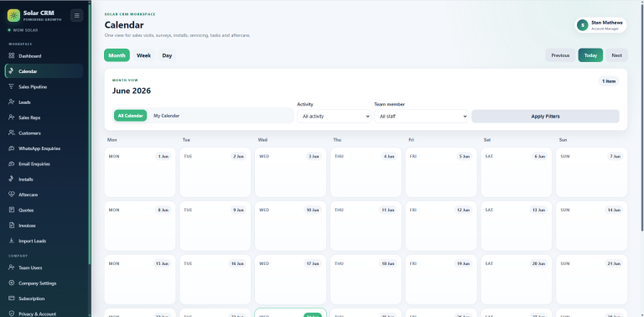Open the Team member dropdown

coord(421,117)
